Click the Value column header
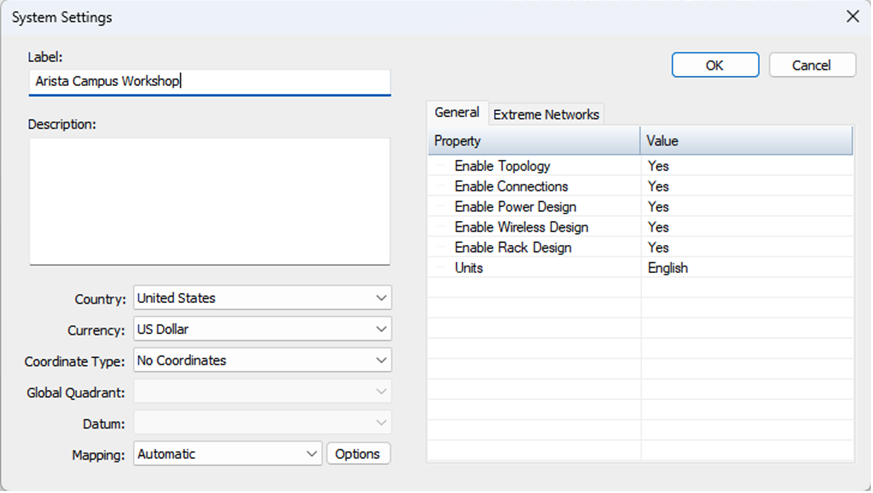Image resolution: width=873 pixels, height=493 pixels. [x=746, y=141]
